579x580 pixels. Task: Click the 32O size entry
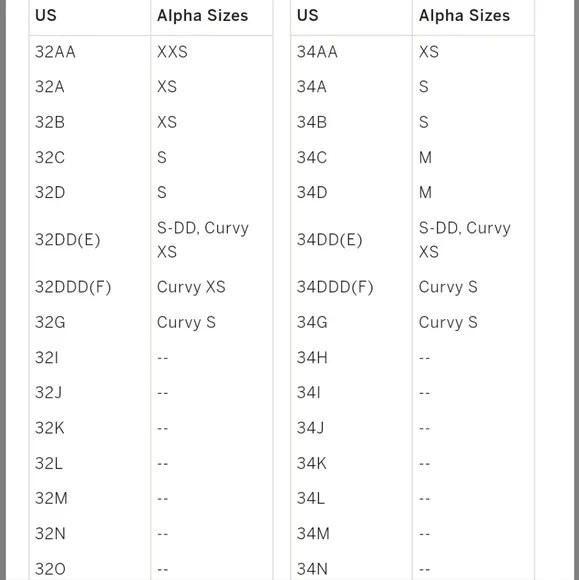pos(50,569)
